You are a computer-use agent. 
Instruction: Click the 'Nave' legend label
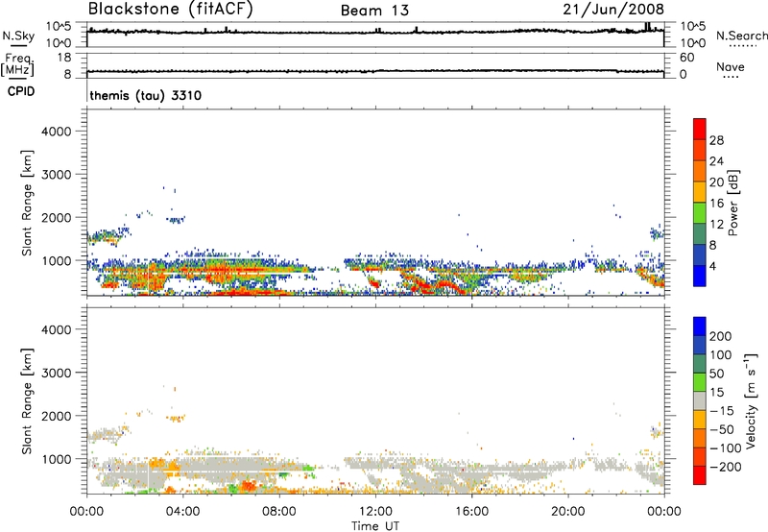click(731, 67)
